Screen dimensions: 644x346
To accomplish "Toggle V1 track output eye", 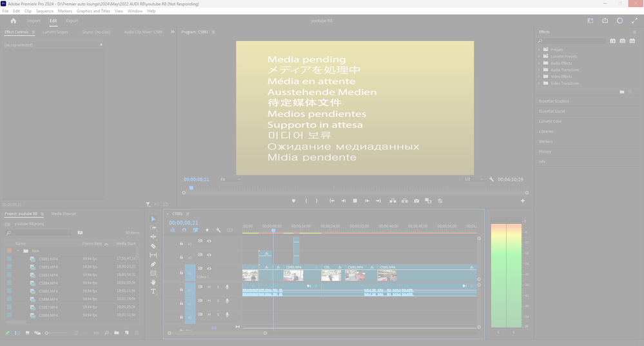I will 209,269.
